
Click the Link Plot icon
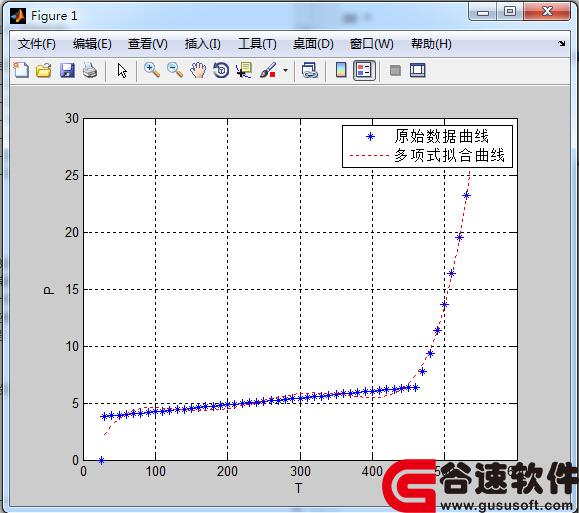click(x=309, y=70)
